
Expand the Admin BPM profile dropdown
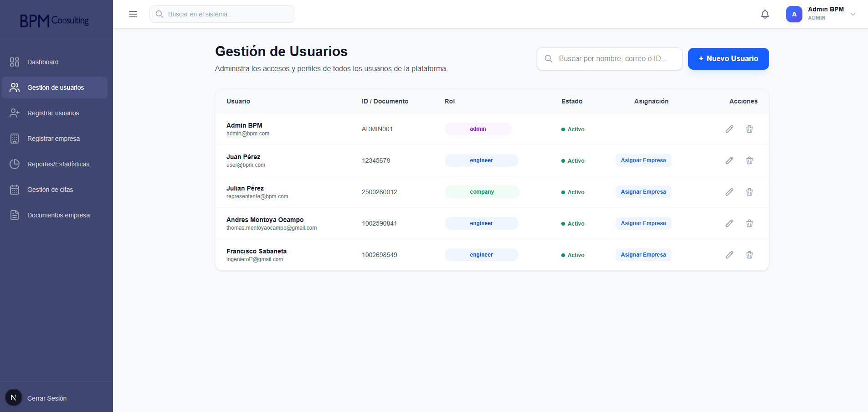853,14
